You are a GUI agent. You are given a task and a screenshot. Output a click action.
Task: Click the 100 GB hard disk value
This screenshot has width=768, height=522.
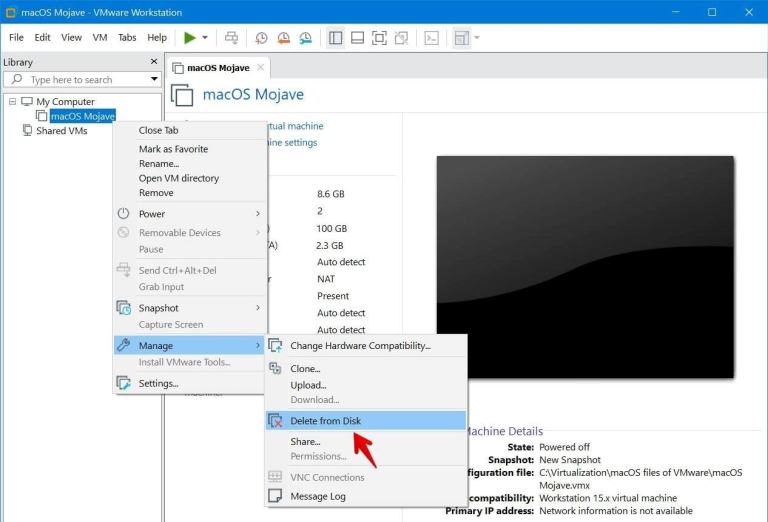[332, 229]
